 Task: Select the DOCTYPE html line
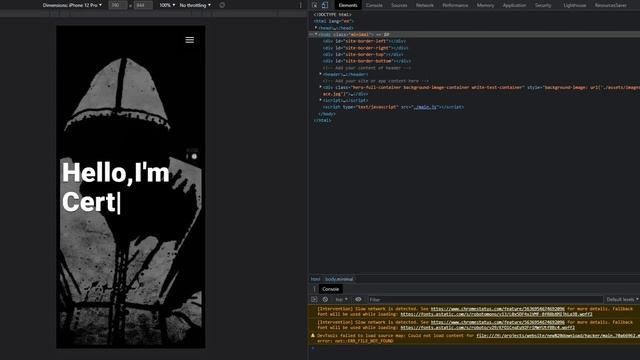tap(332, 15)
